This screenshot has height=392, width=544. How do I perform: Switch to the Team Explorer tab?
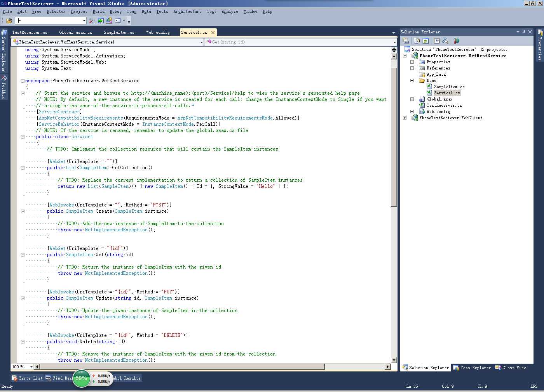coord(472,368)
